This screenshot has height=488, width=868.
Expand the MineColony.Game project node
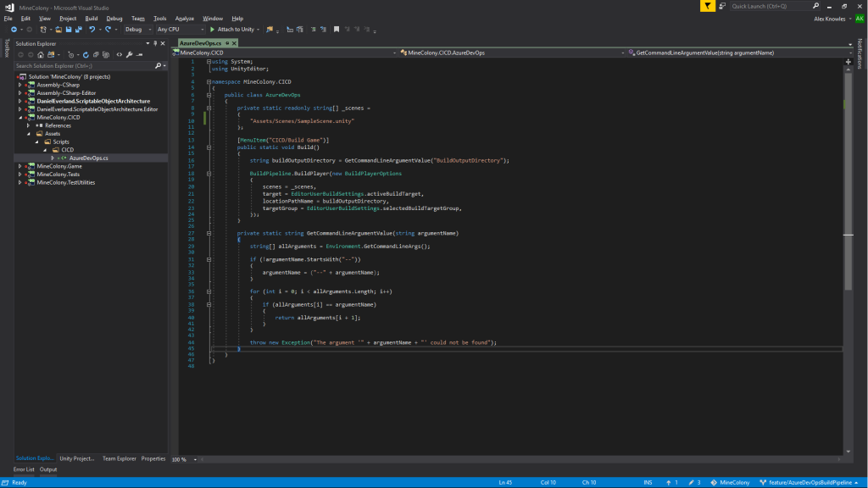point(19,166)
